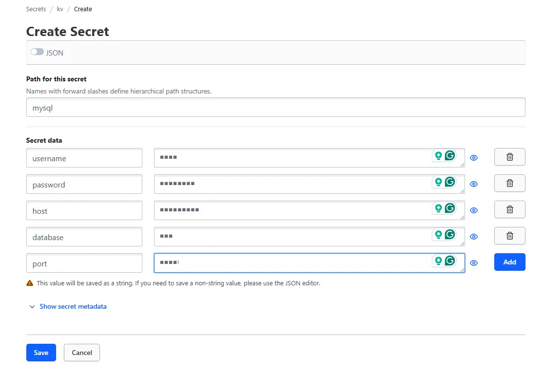The width and height of the screenshot is (544, 392).
Task: Click the Add button for the port row
Action: pyautogui.click(x=509, y=261)
